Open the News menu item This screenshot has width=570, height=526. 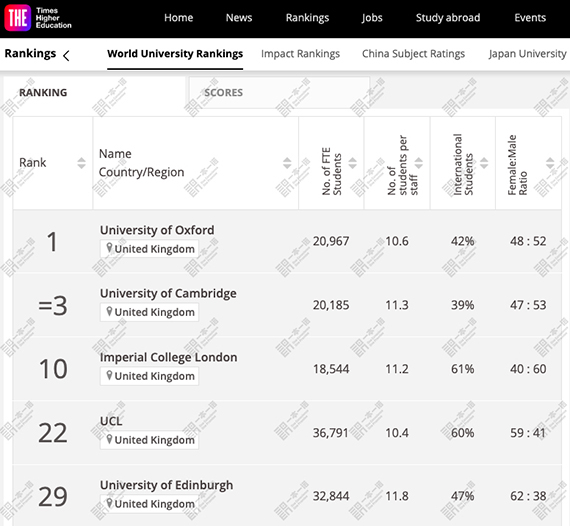tap(239, 17)
